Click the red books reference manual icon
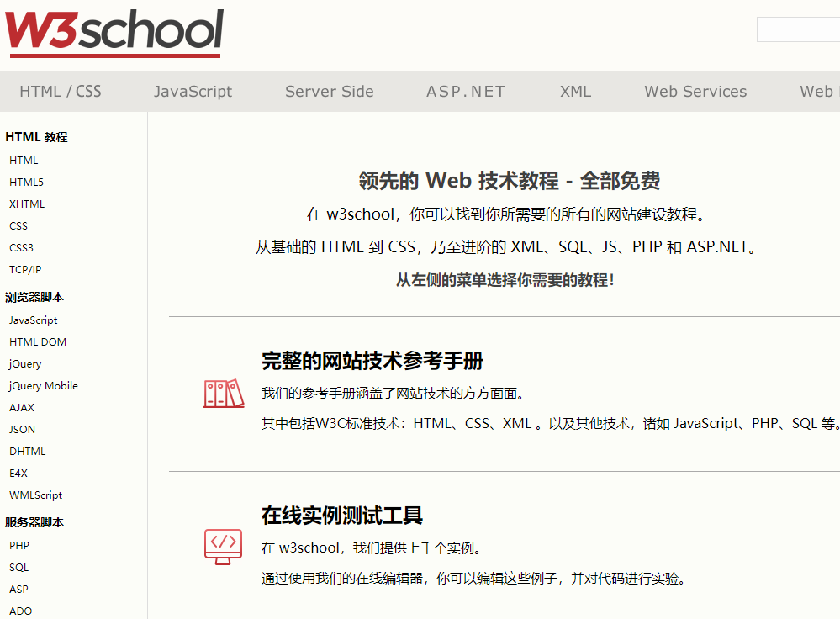The image size is (840, 619). (222, 392)
